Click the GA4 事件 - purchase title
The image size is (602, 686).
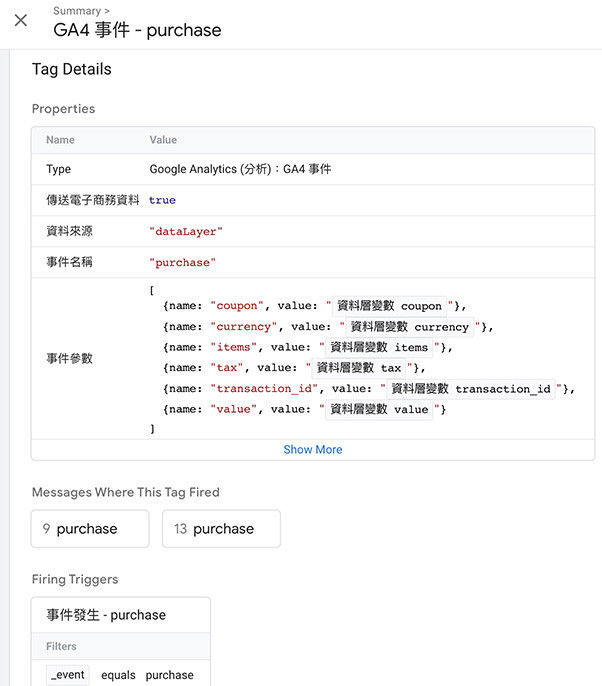click(x=137, y=30)
